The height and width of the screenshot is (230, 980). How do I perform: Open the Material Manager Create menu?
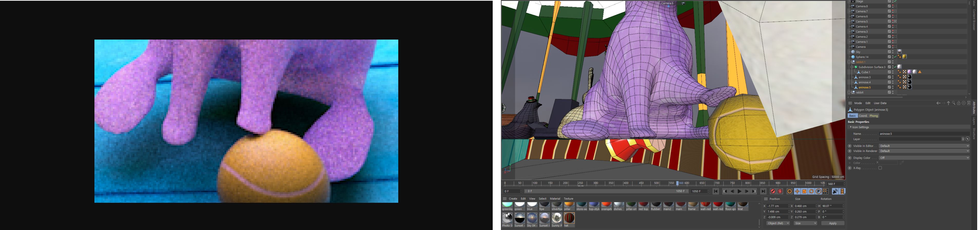(x=513, y=199)
